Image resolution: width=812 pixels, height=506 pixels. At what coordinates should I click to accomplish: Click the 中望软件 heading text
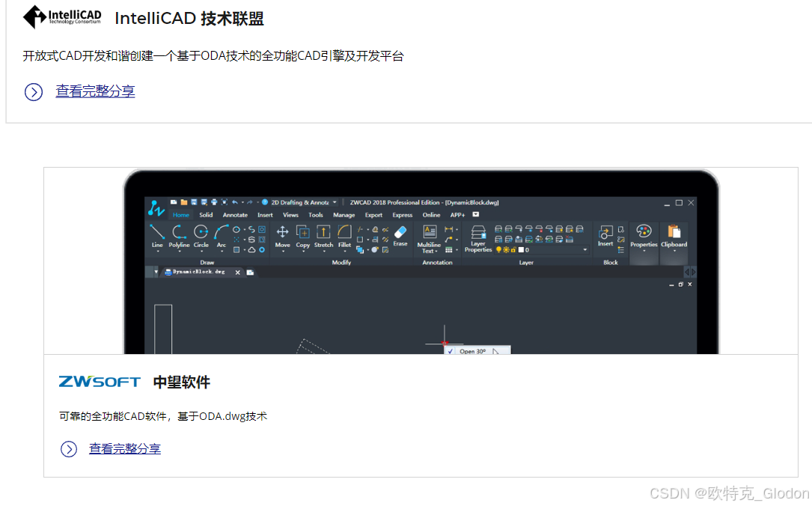click(182, 382)
